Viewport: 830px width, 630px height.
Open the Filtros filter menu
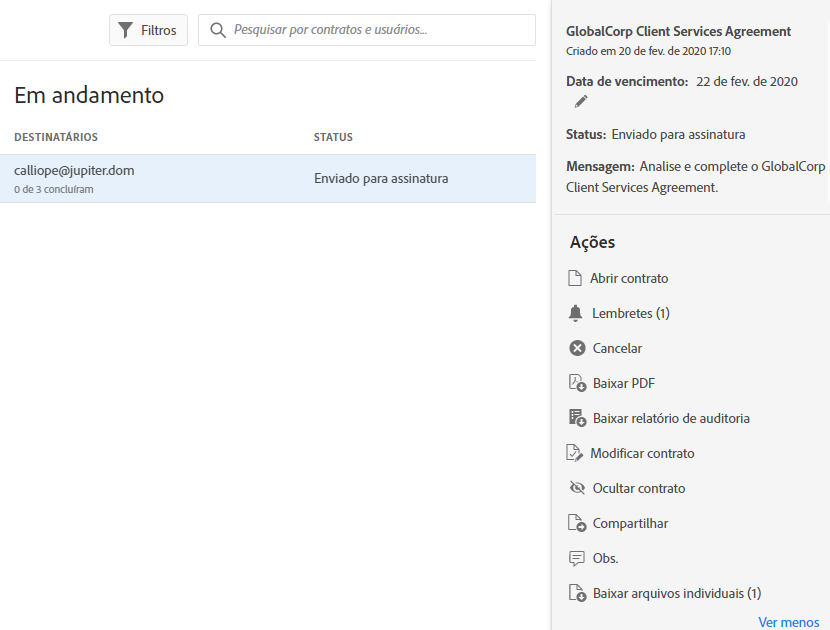[148, 30]
